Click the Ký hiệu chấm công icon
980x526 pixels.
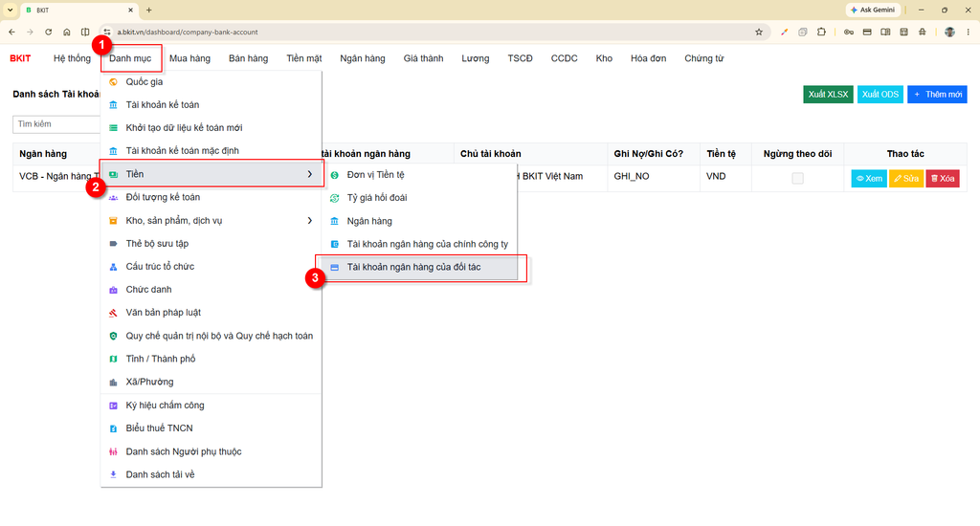point(113,405)
